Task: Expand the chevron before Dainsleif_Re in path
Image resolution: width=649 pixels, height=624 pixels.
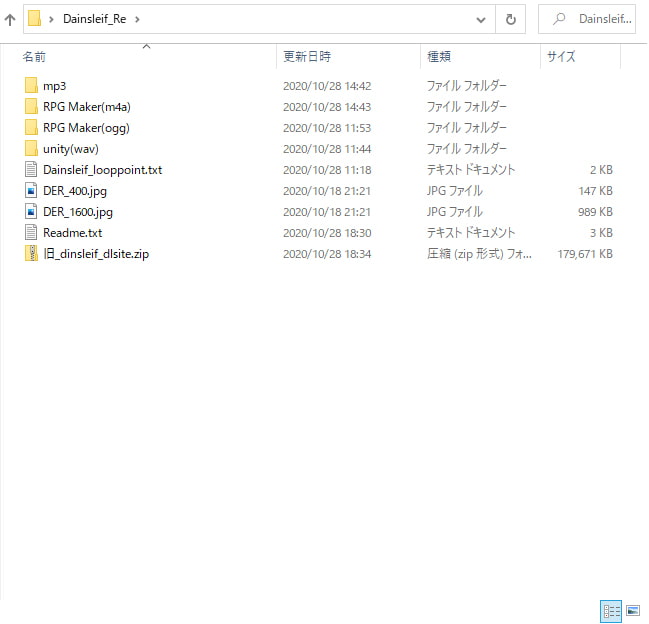Action: (x=51, y=19)
